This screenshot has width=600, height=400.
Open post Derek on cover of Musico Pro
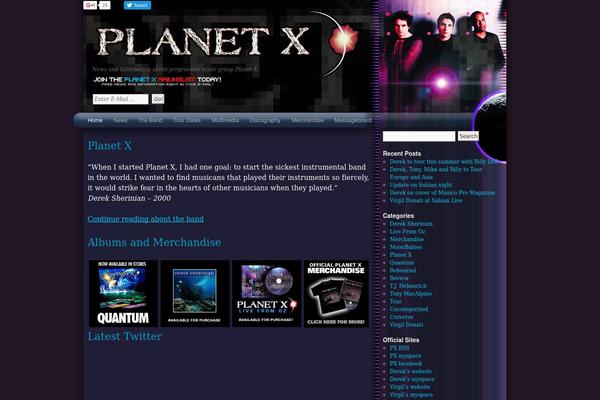point(442,193)
